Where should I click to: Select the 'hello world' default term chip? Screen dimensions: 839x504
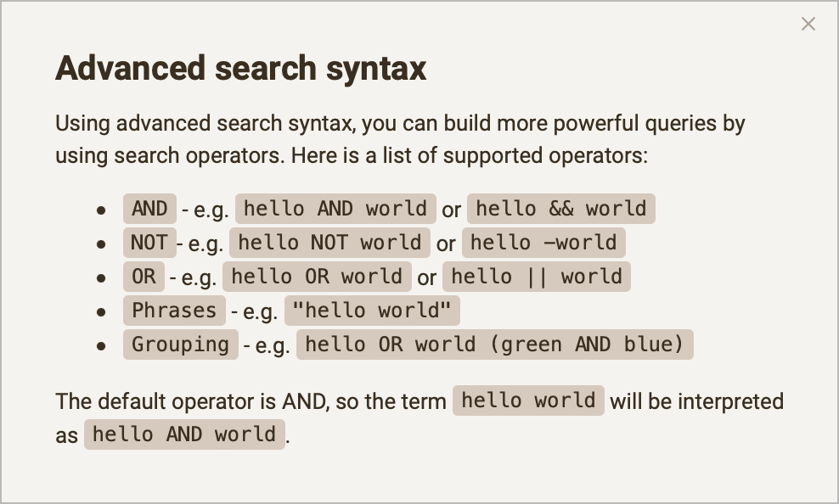[x=528, y=400]
